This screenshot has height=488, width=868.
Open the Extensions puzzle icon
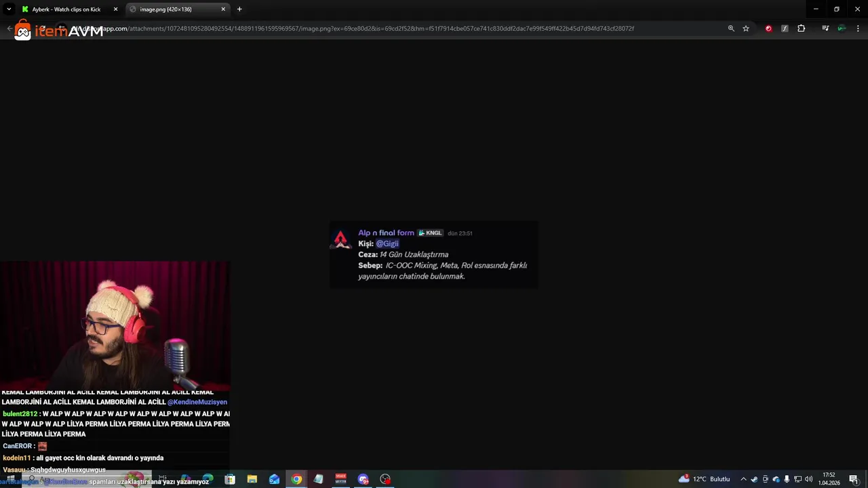pos(802,28)
